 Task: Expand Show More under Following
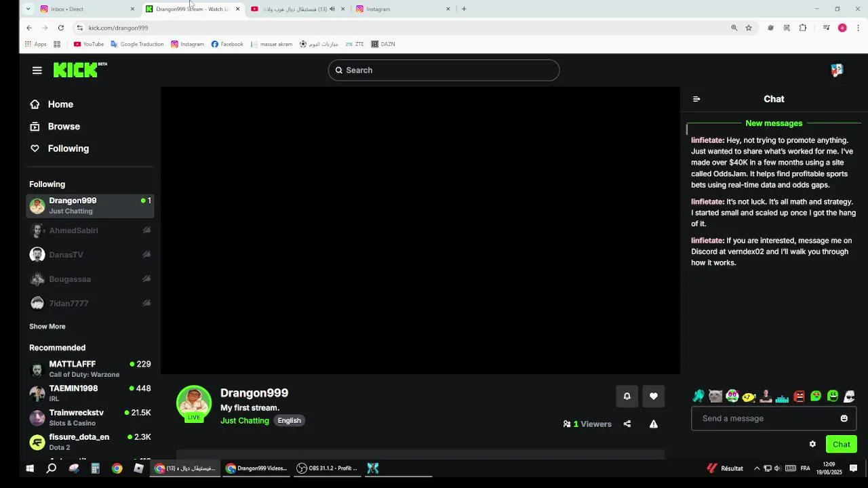pyautogui.click(x=47, y=327)
